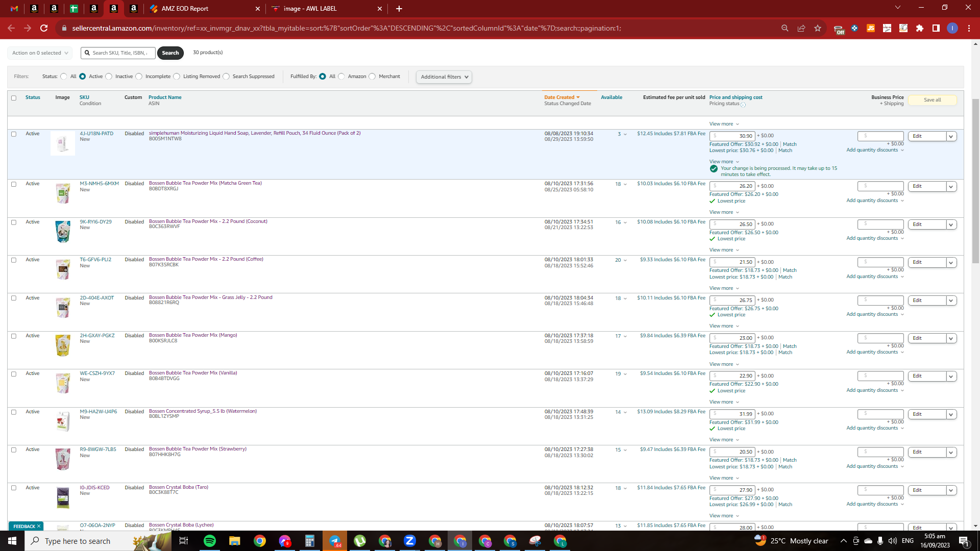Bookmark this page with the star icon
The height and width of the screenshot is (551, 980).
tap(818, 28)
